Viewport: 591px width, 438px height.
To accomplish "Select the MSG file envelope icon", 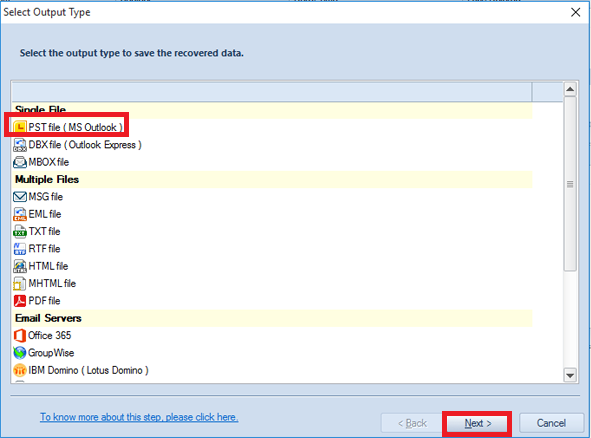I will tap(20, 197).
